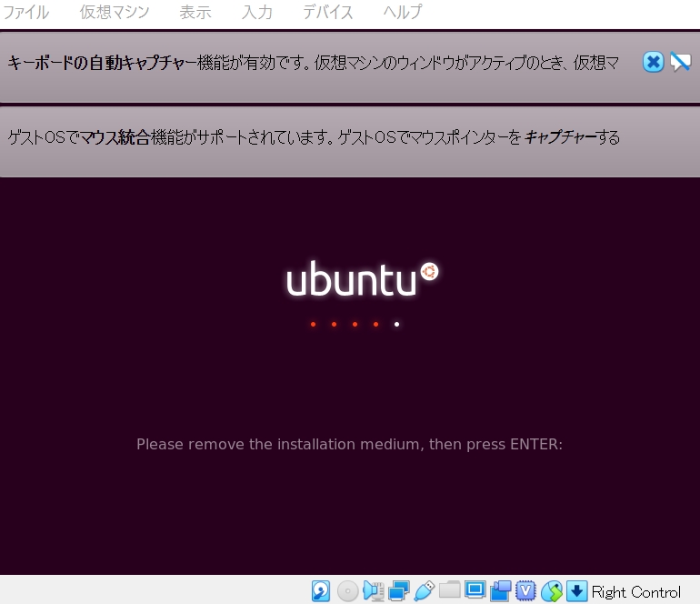This screenshot has height=604, width=700.
Task: Click the display monitor status icon
Action: 475,590
